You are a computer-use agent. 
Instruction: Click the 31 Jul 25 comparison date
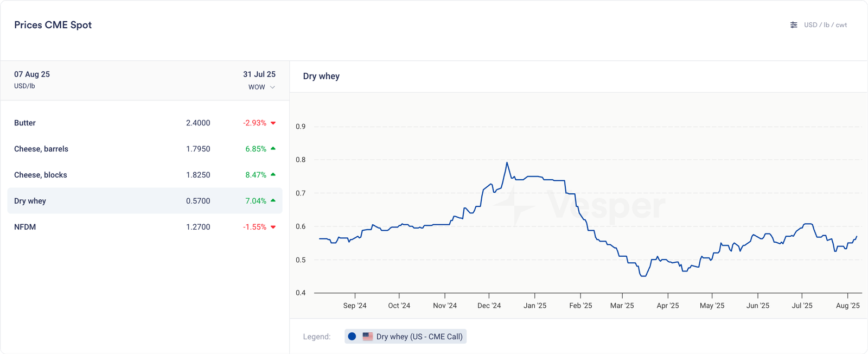(259, 74)
